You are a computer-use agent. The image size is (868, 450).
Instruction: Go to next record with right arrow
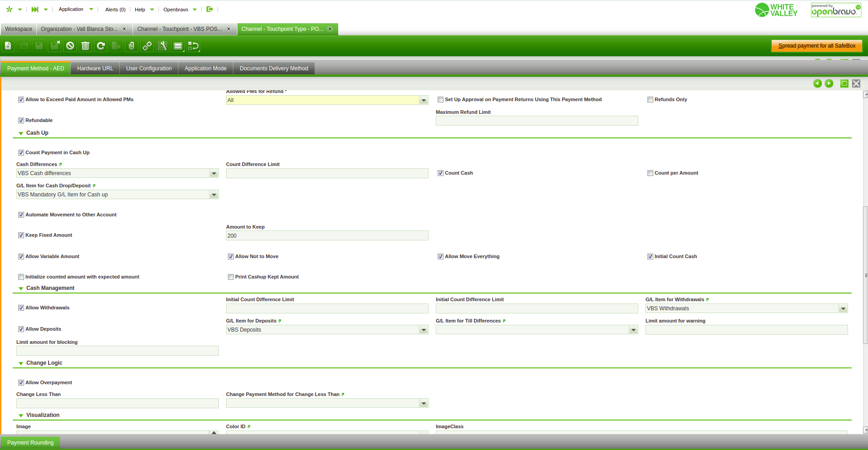(x=829, y=83)
